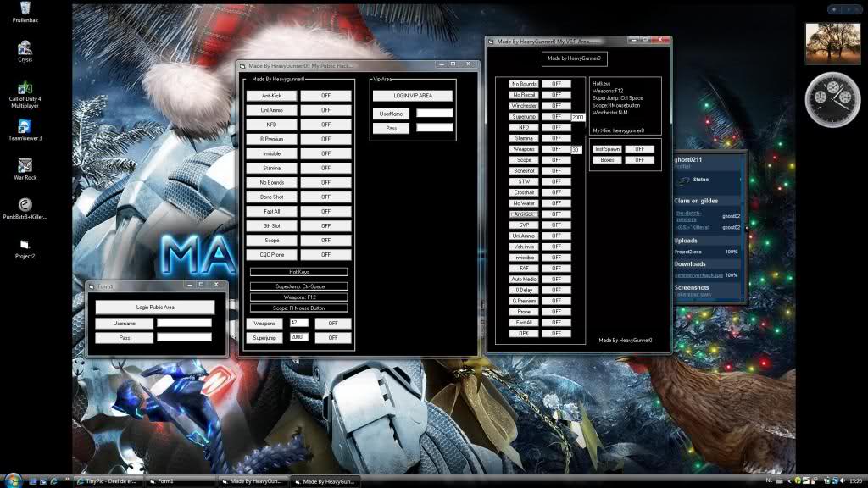The width and height of the screenshot is (868, 488).
Task: Toggle OPK OFF in VIP window
Action: [x=556, y=334]
